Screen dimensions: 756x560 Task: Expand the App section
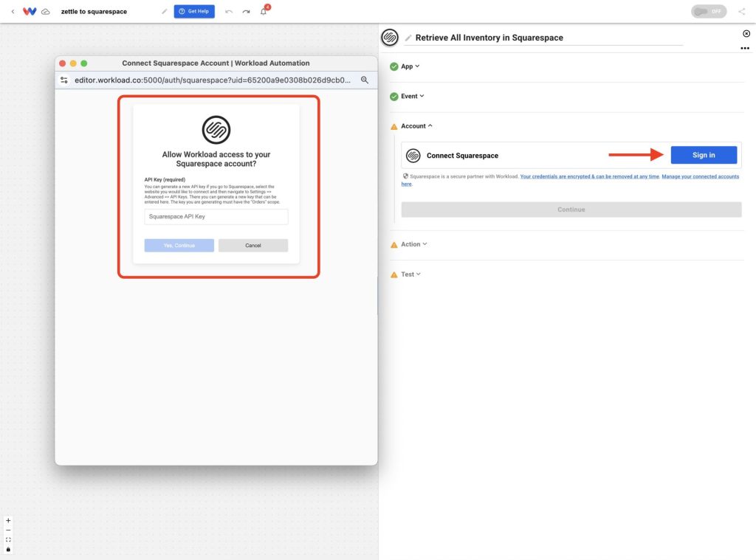click(410, 66)
